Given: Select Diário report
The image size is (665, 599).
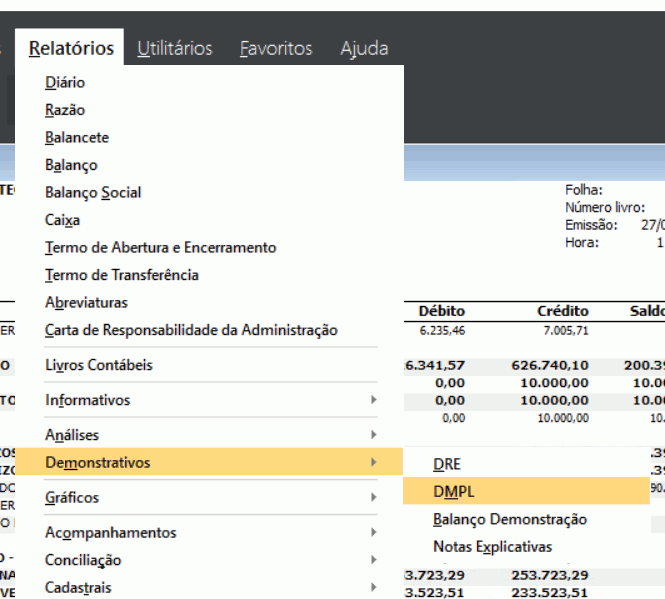Looking at the screenshot, I should [x=65, y=82].
